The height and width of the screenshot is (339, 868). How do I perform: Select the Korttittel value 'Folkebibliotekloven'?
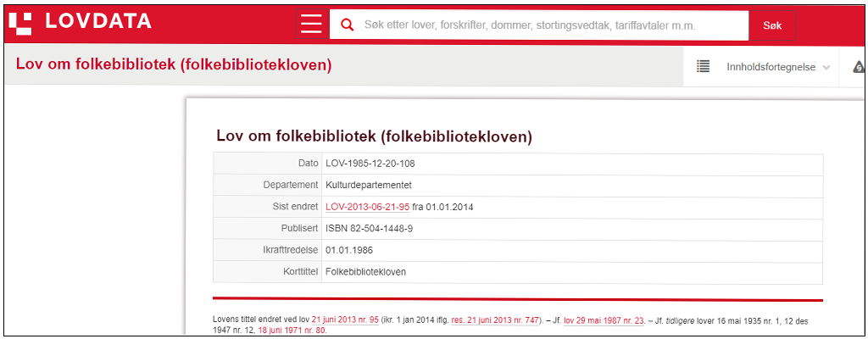pyautogui.click(x=366, y=272)
